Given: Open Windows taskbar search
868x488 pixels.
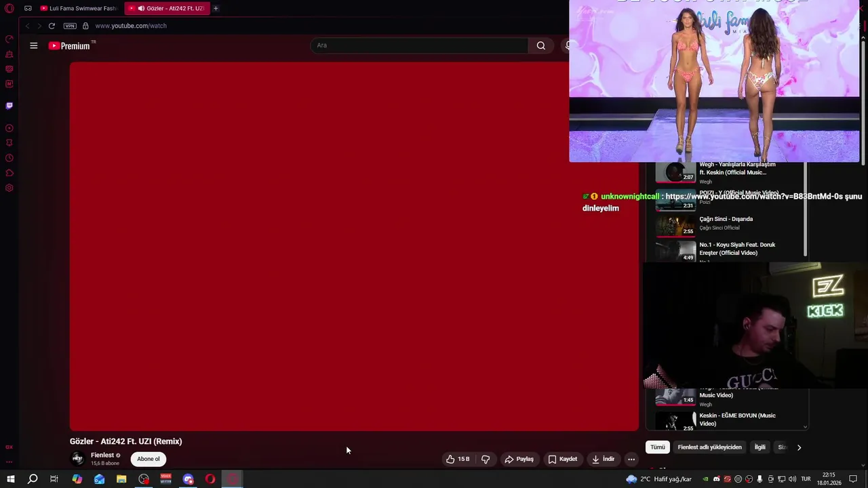Looking at the screenshot, I should tap(32, 479).
